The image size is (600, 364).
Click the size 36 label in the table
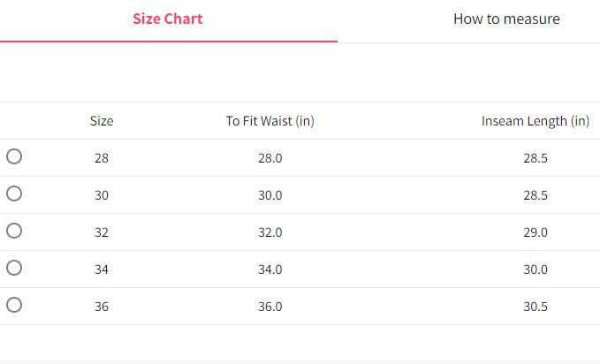point(102,307)
